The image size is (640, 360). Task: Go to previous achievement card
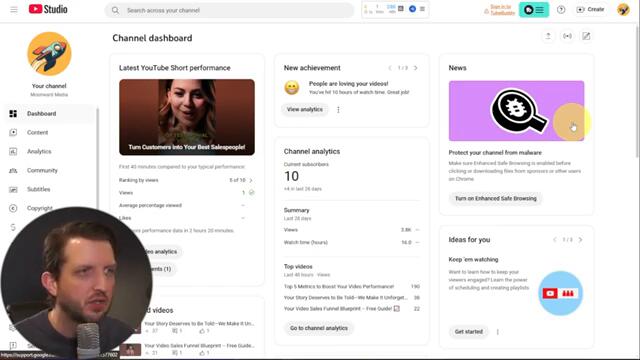click(x=390, y=68)
